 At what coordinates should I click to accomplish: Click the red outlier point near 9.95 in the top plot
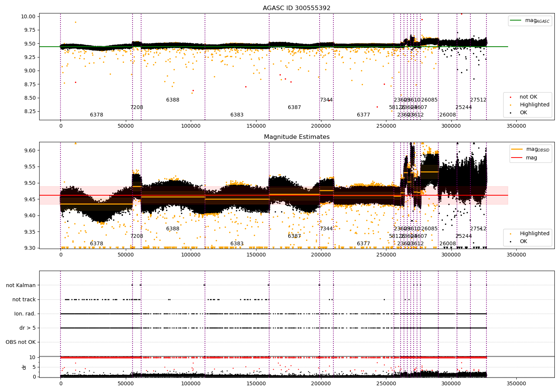[422, 19]
